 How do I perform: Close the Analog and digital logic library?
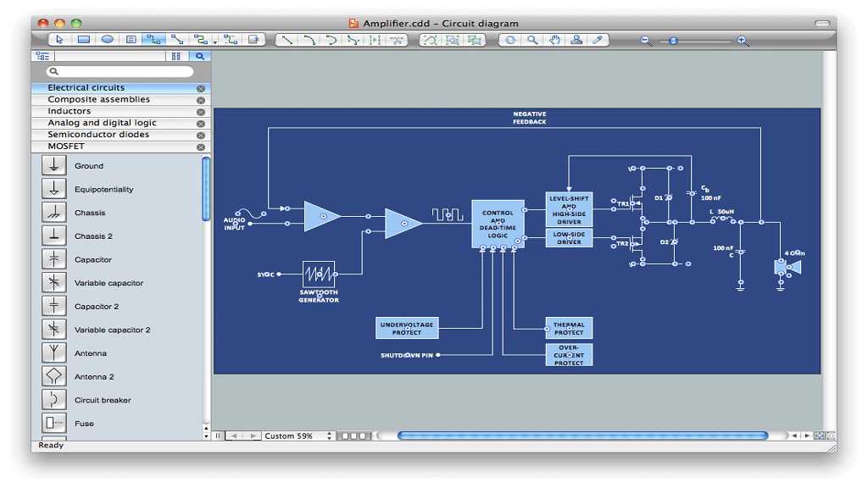click(201, 124)
